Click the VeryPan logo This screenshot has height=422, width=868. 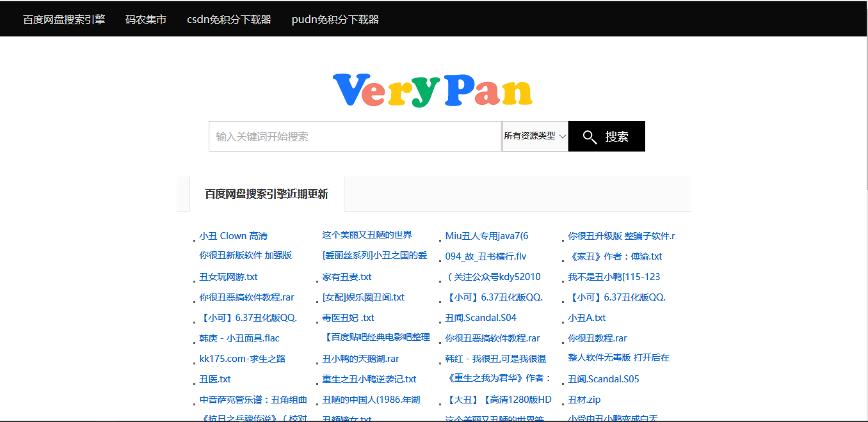(x=432, y=90)
